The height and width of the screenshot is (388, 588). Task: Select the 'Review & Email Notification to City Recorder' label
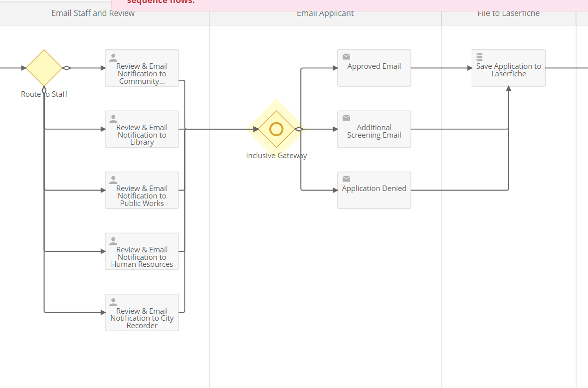142,318
